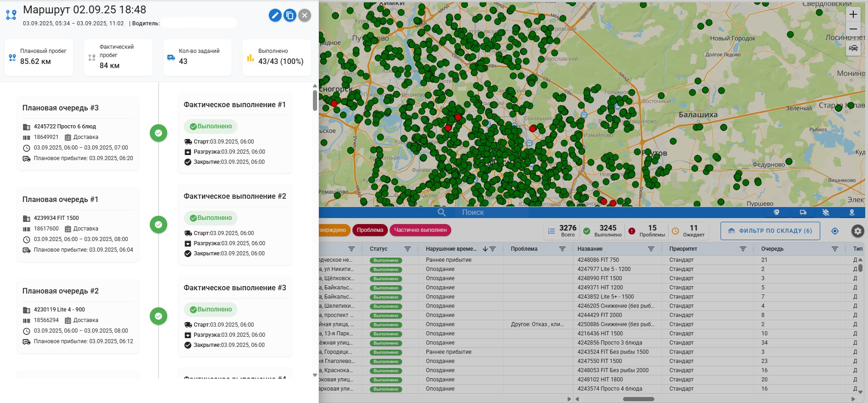Toggle the truck layer in blue bar

[x=803, y=213]
